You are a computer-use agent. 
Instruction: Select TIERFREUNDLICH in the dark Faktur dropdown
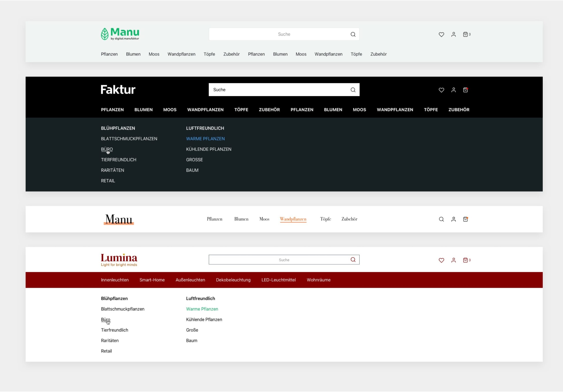[x=119, y=160]
